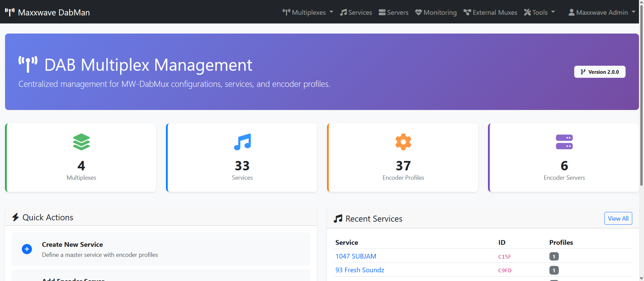This screenshot has width=644, height=281.
Task: Click the green layers Multiplexes icon
Action: point(81,142)
